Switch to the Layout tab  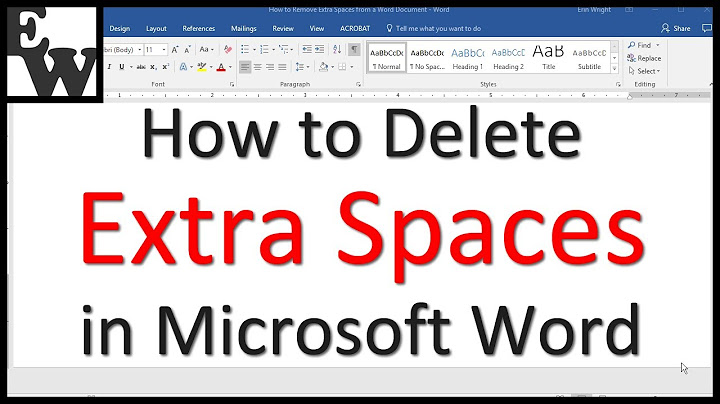[x=156, y=28]
